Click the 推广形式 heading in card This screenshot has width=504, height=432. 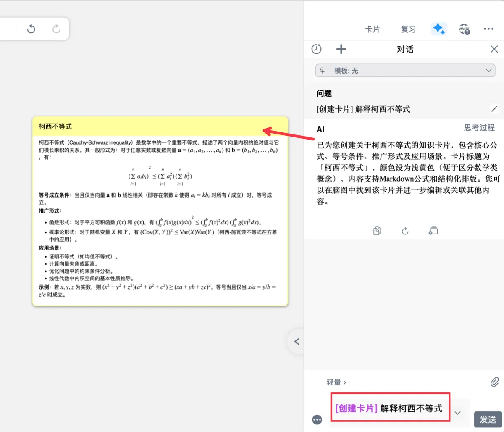click(50, 211)
